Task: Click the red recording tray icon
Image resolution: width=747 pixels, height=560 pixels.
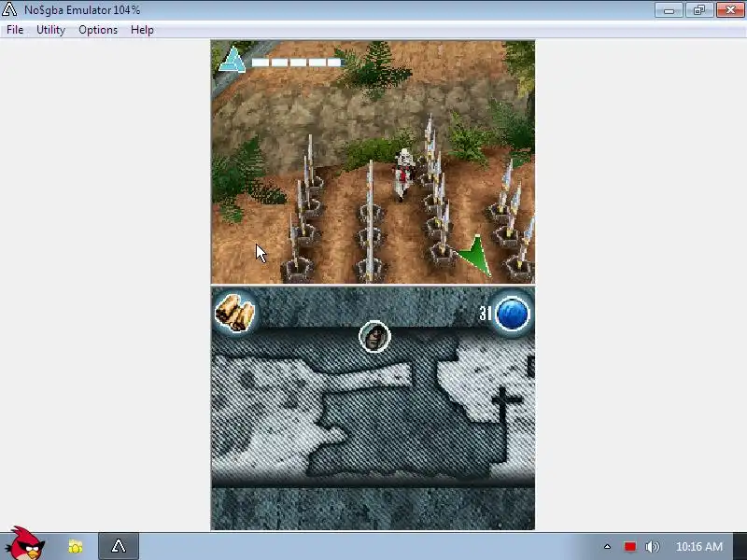Action: click(629, 547)
